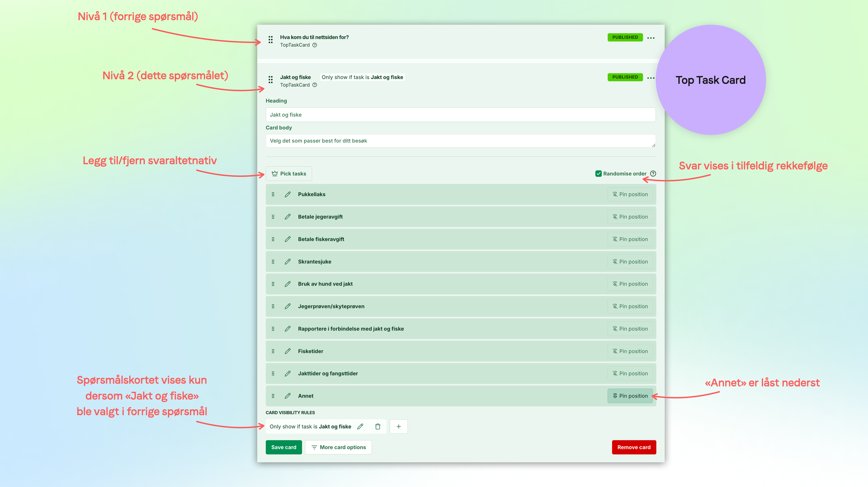Screen dimensions: 868x487
Task: Pin position of Rapportere i forbindelse med jakt og fiske
Action: point(630,329)
